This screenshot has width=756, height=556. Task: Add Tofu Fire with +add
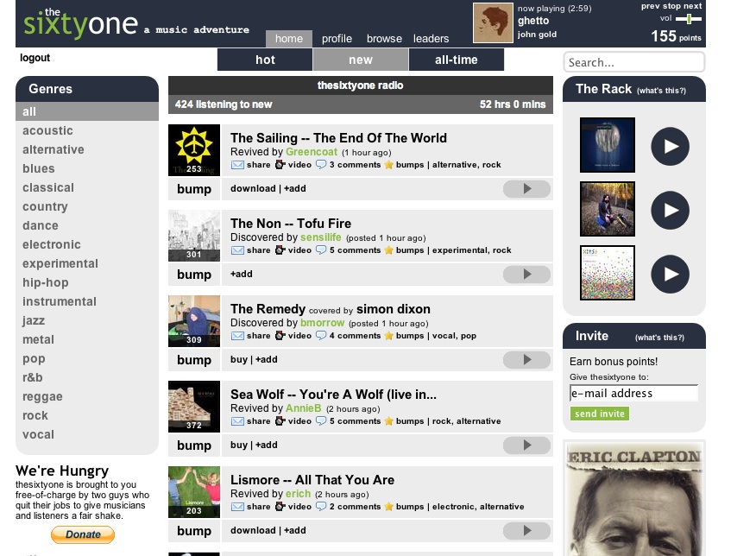point(241,274)
